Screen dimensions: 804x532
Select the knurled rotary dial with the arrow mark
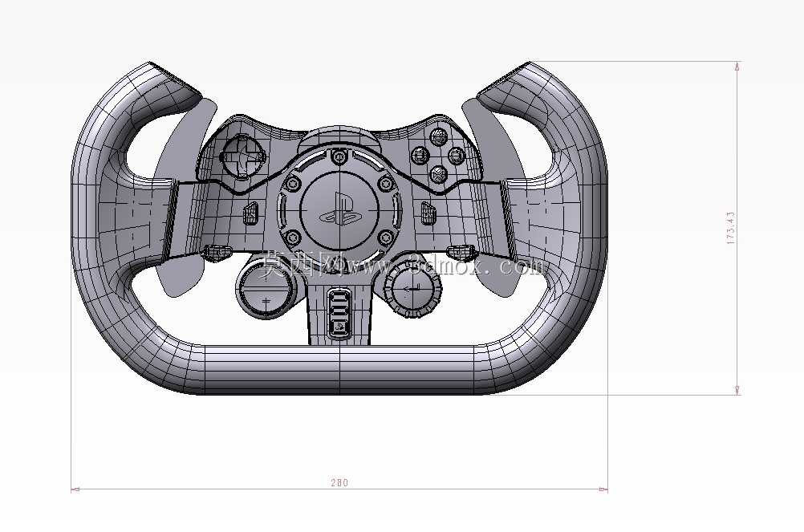pos(413,290)
